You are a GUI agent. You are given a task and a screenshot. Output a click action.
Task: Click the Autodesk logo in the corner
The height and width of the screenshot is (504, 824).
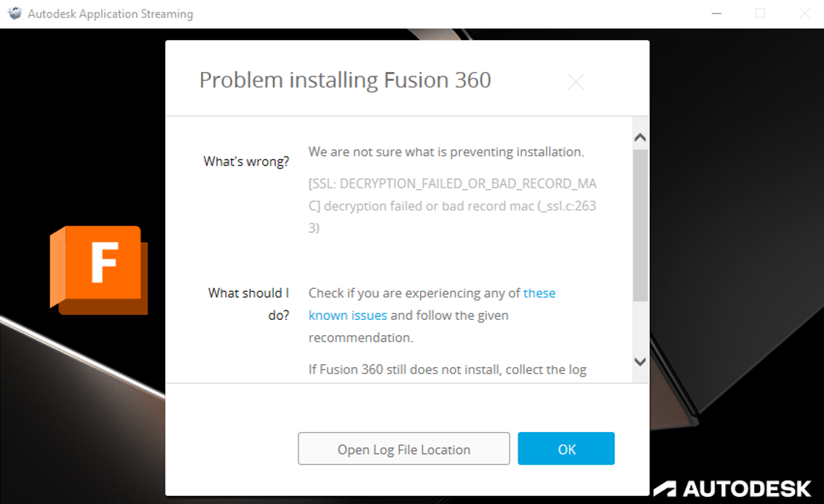[x=732, y=487]
